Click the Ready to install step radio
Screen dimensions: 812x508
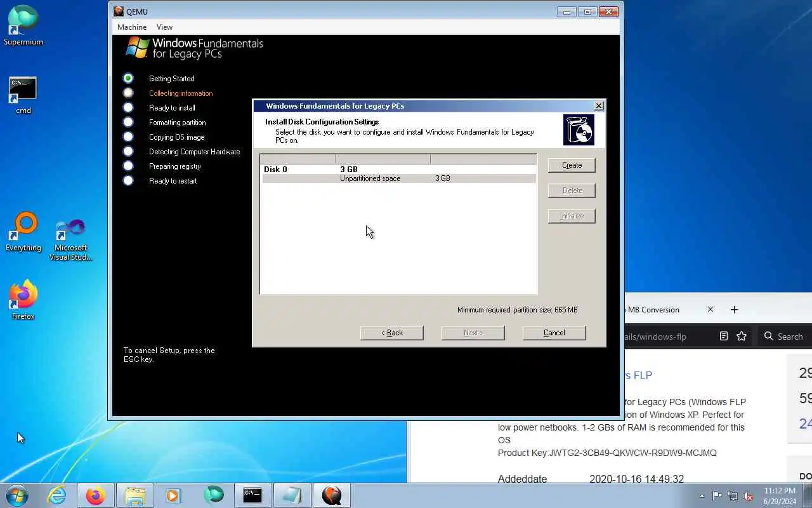point(128,107)
